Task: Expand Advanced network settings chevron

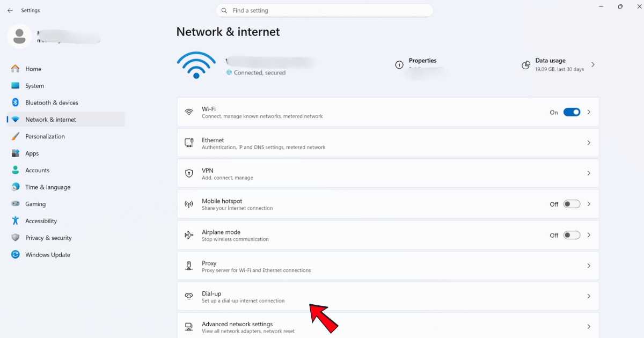Action: (589, 326)
